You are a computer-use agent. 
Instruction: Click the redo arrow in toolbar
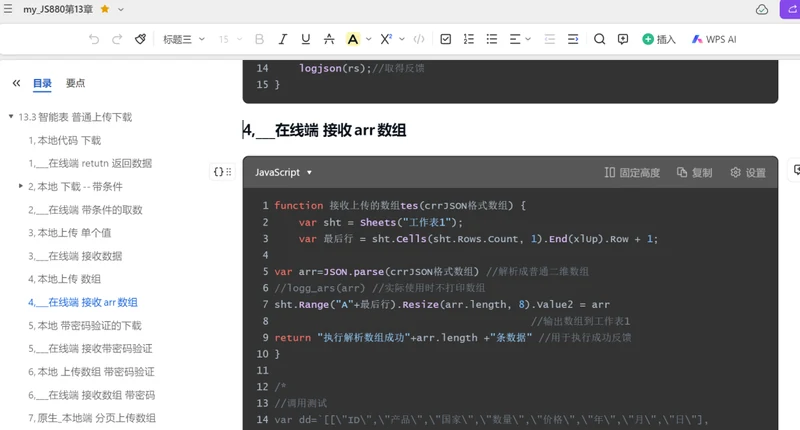(117, 39)
